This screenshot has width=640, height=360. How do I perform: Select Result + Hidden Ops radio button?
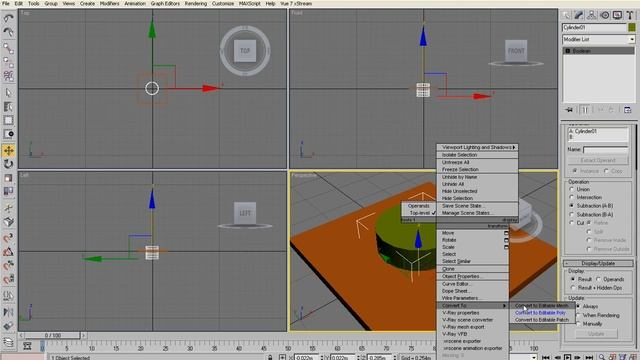tap(573, 288)
